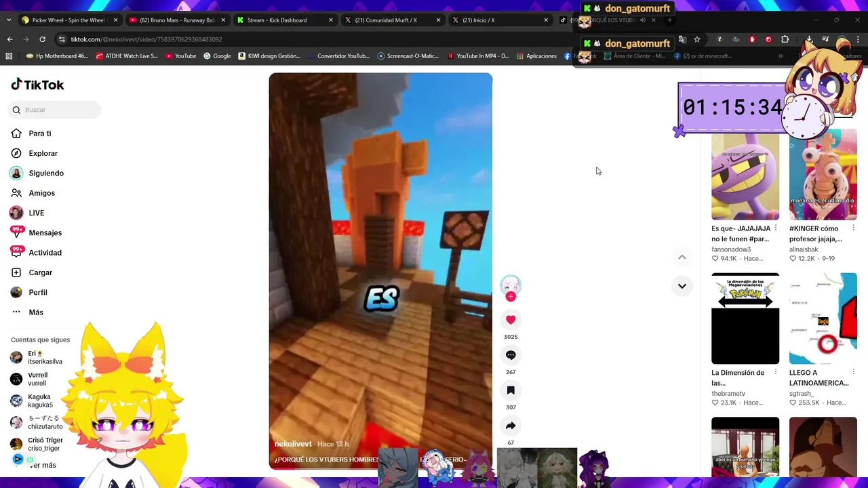Viewport: 868px width, 488px height.
Task: Open thebrametv author link
Action: point(728,394)
